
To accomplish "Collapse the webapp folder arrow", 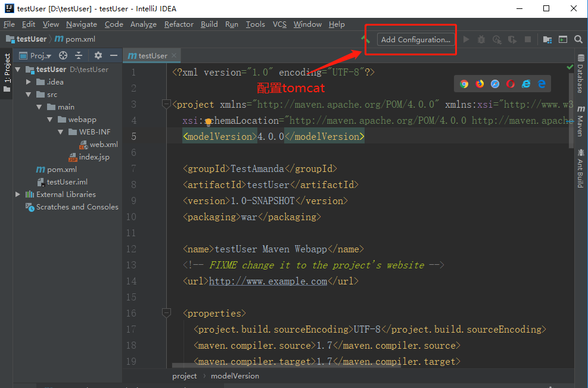I will tap(50, 120).
